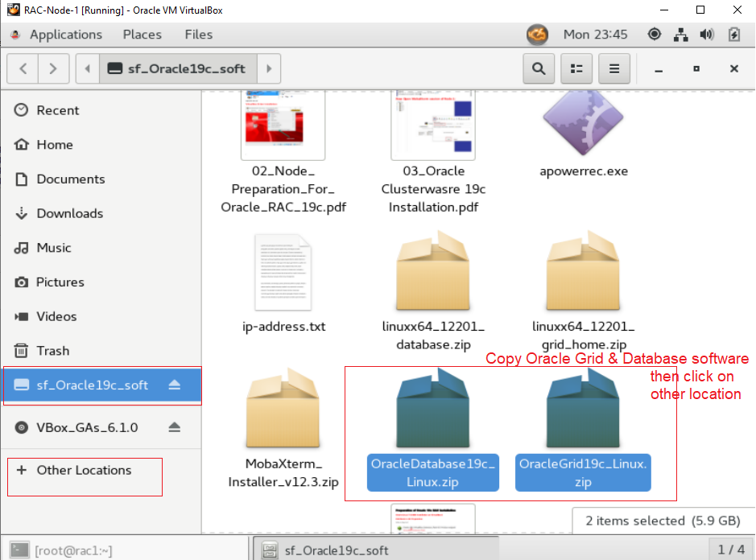Click the clock showing Mon 23:45

596,35
